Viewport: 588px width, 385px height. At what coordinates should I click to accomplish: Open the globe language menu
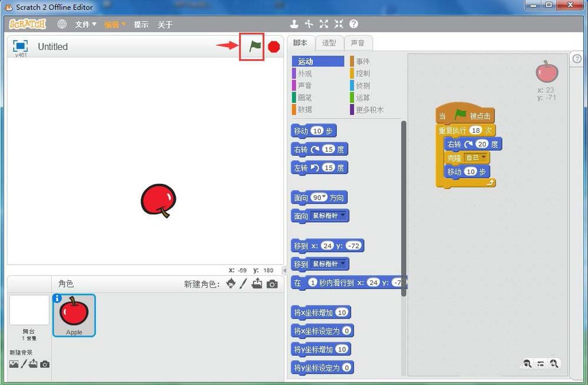62,24
